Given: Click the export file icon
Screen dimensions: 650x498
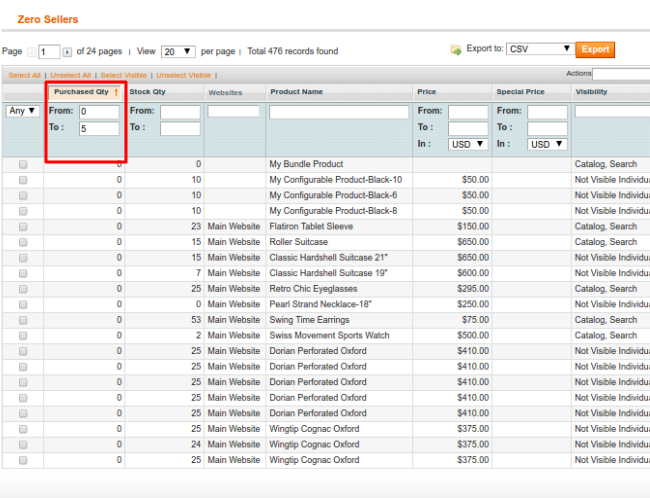Looking at the screenshot, I should point(456,49).
